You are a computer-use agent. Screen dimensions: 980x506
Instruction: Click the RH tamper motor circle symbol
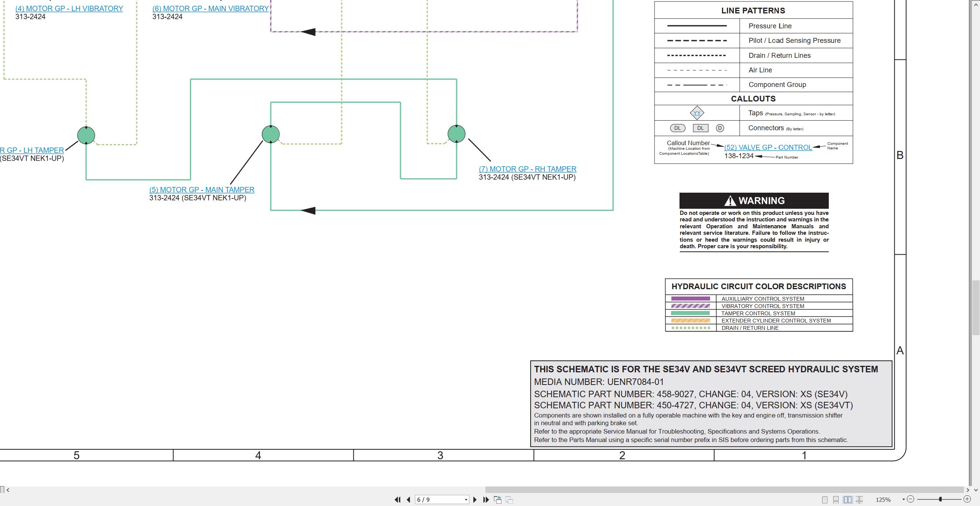click(456, 134)
